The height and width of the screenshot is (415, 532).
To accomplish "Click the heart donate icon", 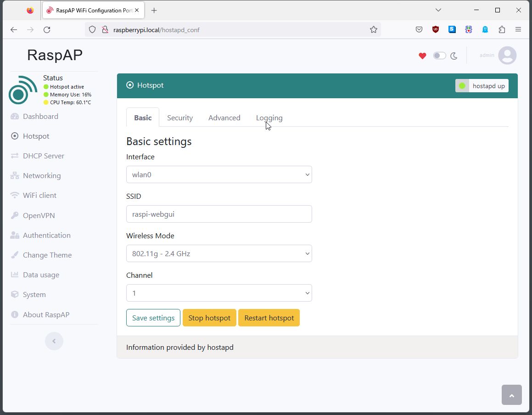I will (422, 56).
